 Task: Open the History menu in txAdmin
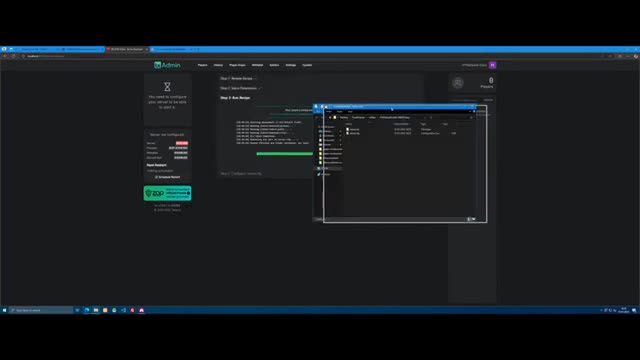tap(218, 65)
